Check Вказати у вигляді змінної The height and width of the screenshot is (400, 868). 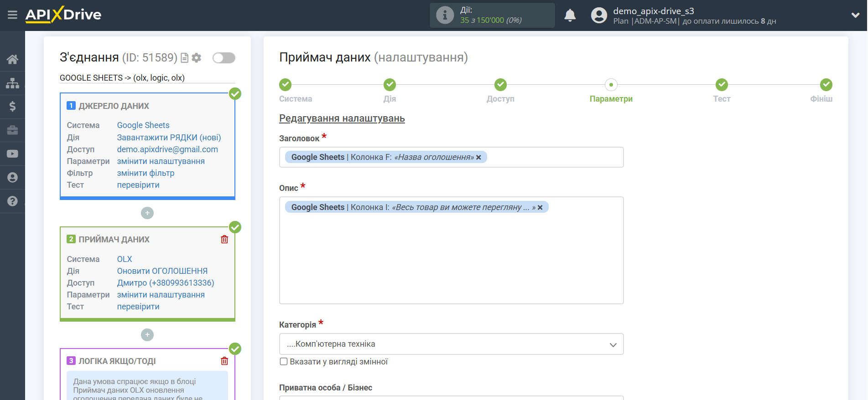click(284, 362)
